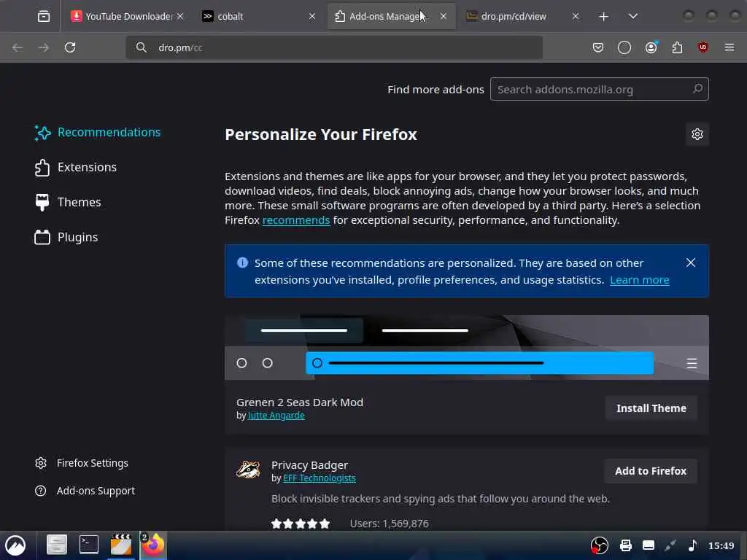The height and width of the screenshot is (560, 747).
Task: Open Plugins category in the sidebar
Action: (66, 237)
